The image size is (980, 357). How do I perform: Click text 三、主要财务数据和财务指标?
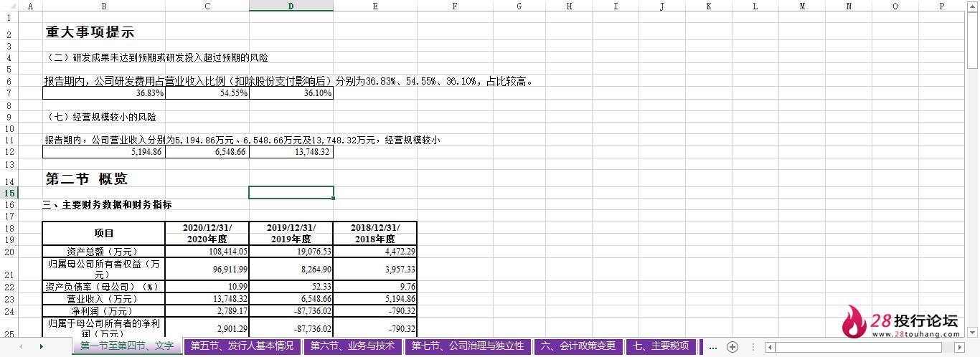[x=107, y=205]
